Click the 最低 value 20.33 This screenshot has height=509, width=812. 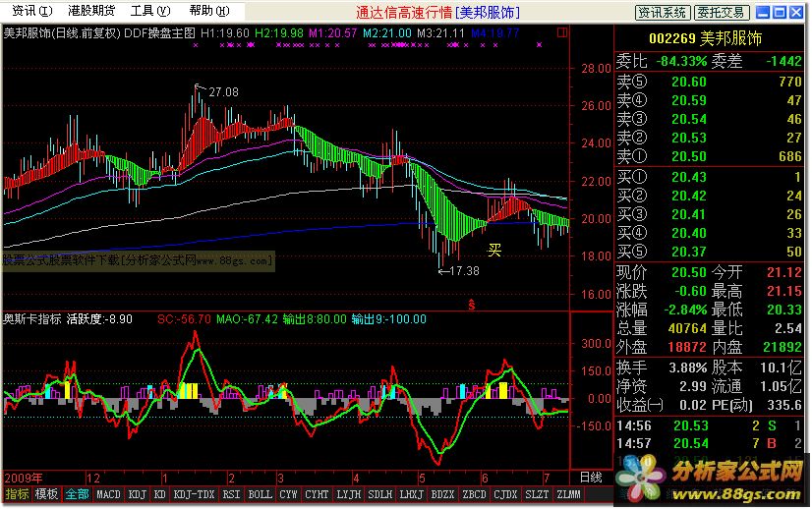point(784,310)
